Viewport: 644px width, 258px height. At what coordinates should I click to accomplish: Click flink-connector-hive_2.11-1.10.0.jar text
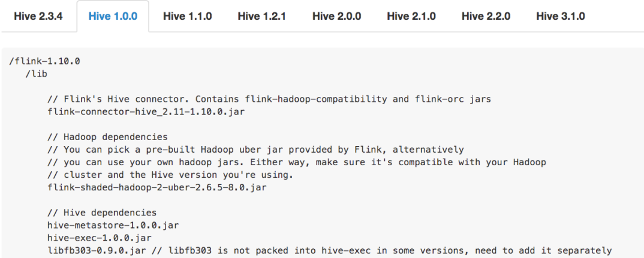tap(146, 112)
